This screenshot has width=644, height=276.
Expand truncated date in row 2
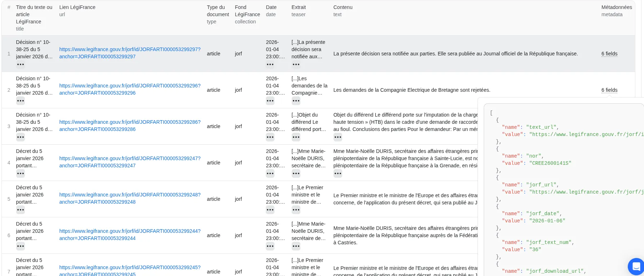(x=270, y=101)
